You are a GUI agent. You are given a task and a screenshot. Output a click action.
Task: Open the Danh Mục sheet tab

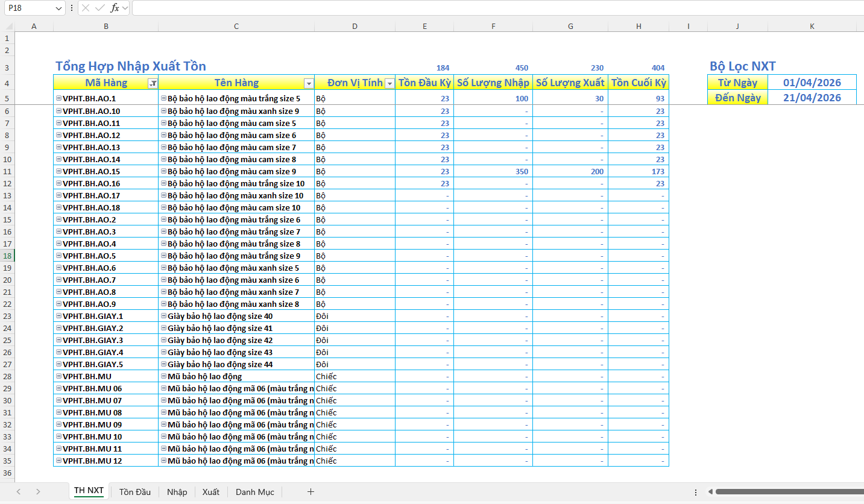pos(254,492)
